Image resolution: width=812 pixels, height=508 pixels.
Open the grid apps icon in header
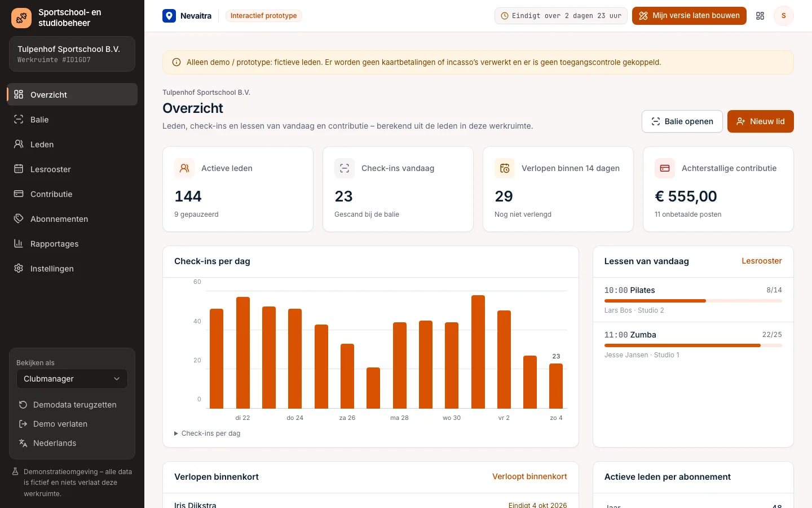tap(760, 16)
